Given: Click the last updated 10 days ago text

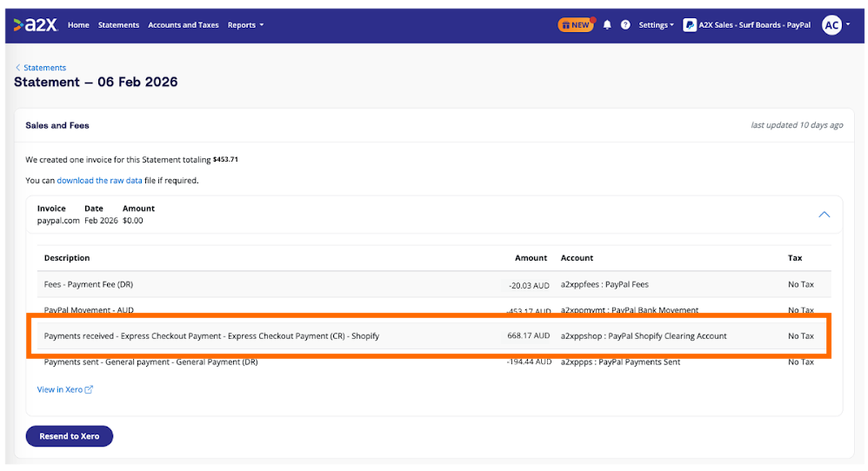Looking at the screenshot, I should pos(797,125).
